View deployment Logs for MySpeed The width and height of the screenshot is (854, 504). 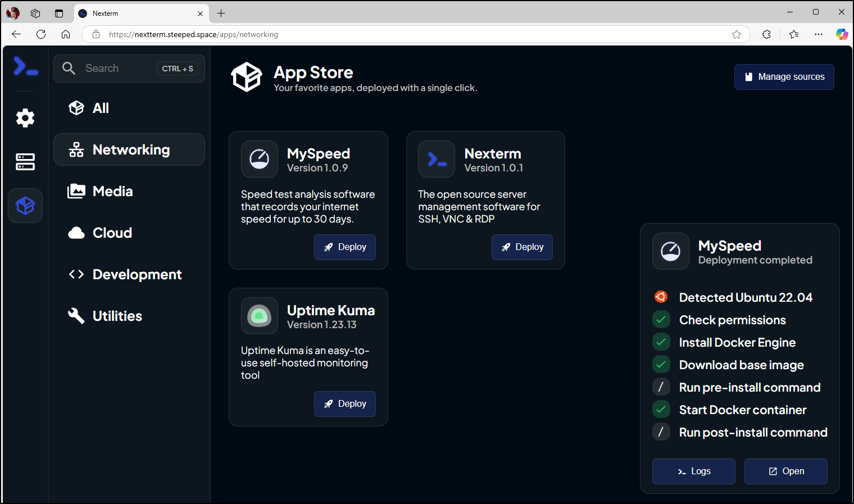tap(694, 471)
